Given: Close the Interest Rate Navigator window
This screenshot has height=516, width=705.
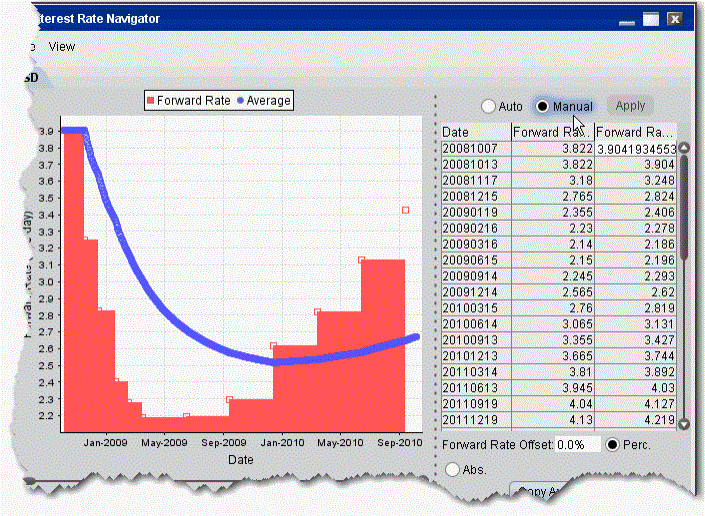Looking at the screenshot, I should point(675,19).
